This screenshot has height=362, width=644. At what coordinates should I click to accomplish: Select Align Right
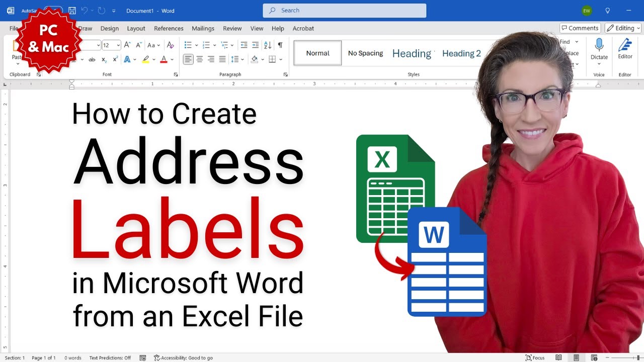tap(211, 59)
